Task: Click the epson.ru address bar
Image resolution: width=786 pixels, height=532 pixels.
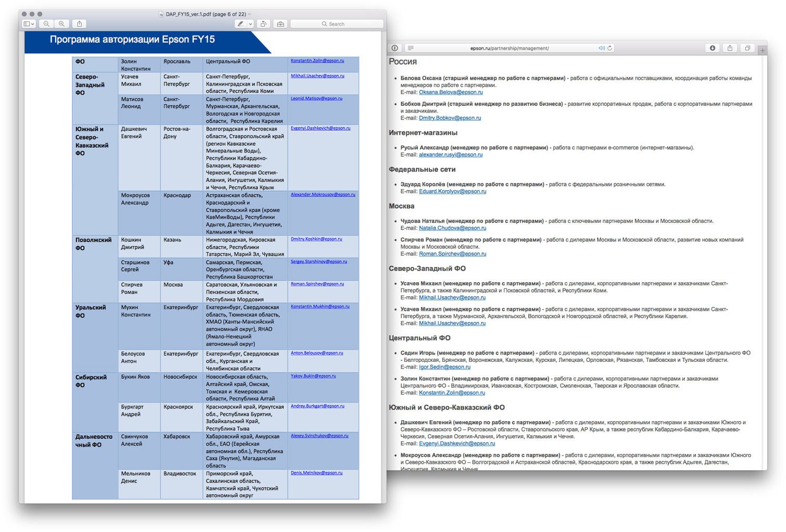Action: coord(509,48)
